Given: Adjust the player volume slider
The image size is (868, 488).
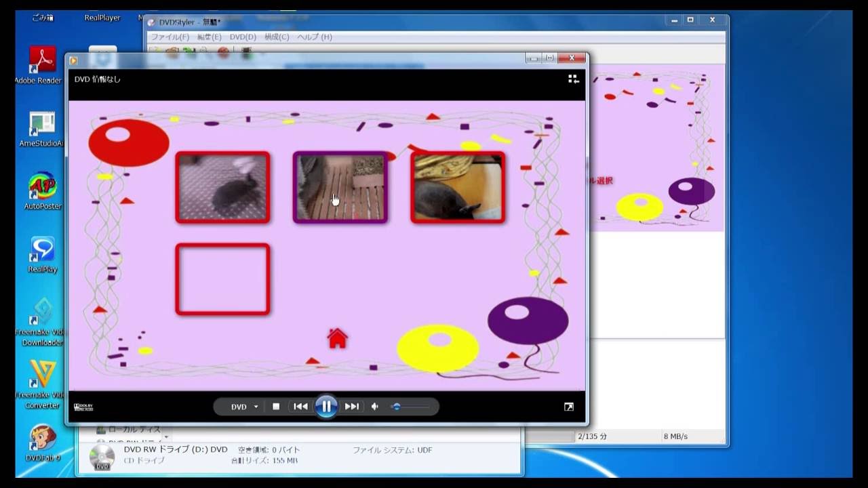Looking at the screenshot, I should [x=411, y=407].
